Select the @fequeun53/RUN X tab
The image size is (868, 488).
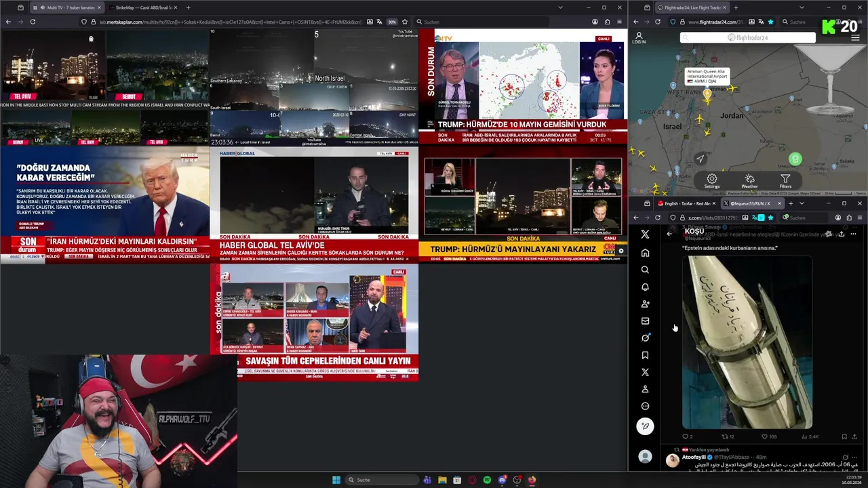[751, 203]
